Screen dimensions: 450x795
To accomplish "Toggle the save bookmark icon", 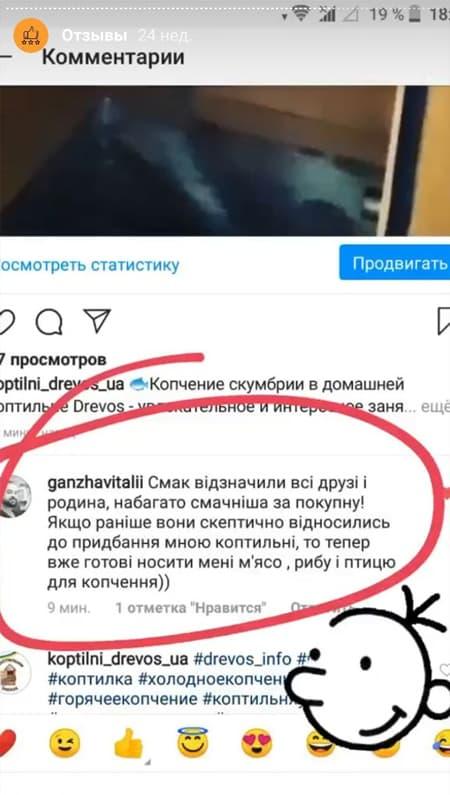I will pyautogui.click(x=443, y=320).
